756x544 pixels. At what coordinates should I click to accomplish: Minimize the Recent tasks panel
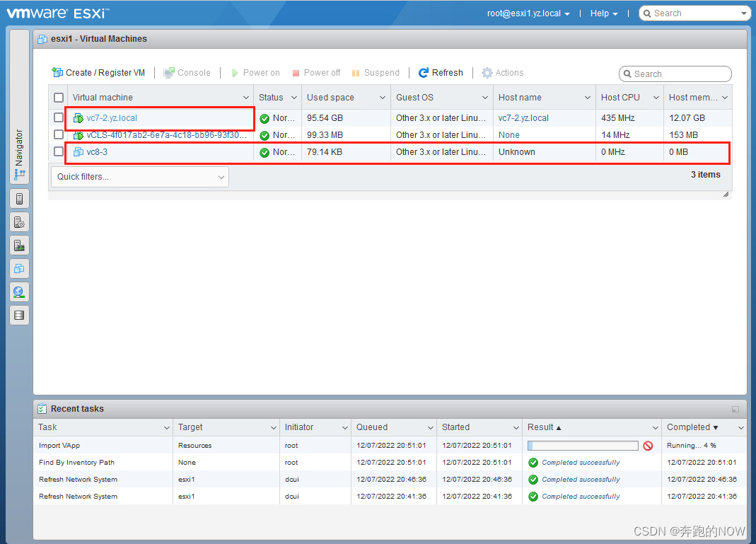click(x=735, y=409)
